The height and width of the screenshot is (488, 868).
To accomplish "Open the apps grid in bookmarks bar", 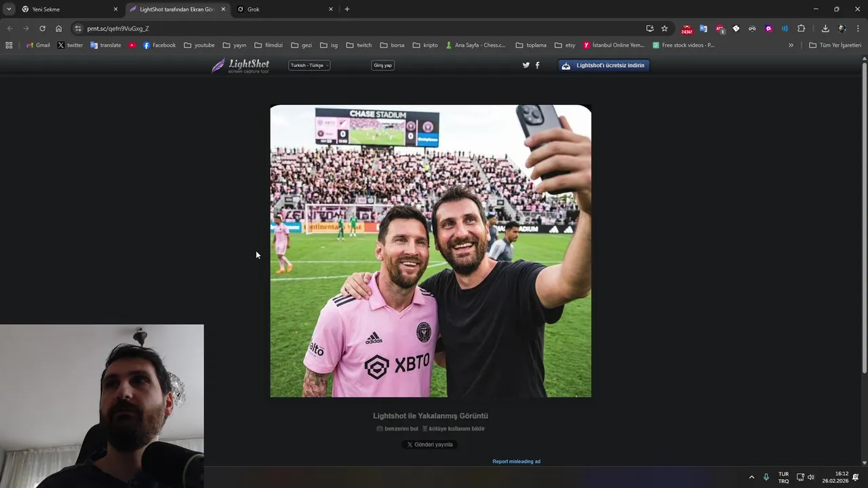I will click(9, 45).
